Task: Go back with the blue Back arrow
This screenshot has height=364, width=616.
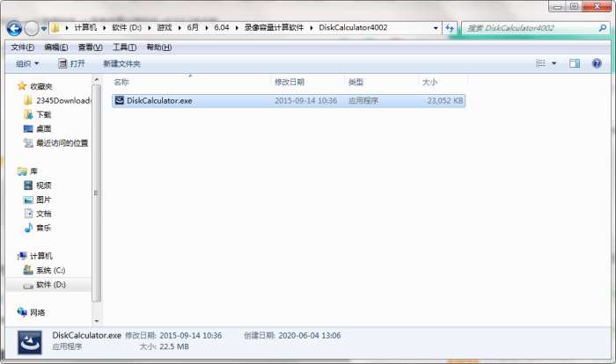Action: click(x=14, y=28)
